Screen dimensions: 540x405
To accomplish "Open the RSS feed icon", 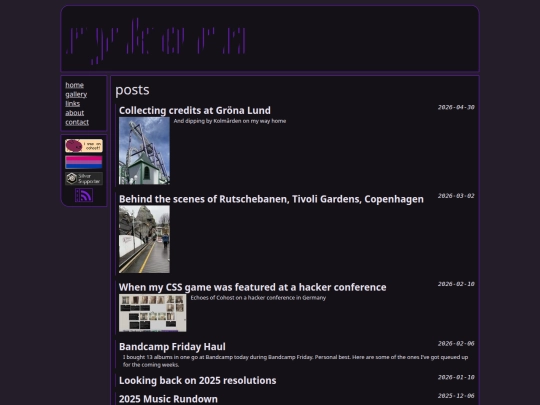I will [84, 195].
